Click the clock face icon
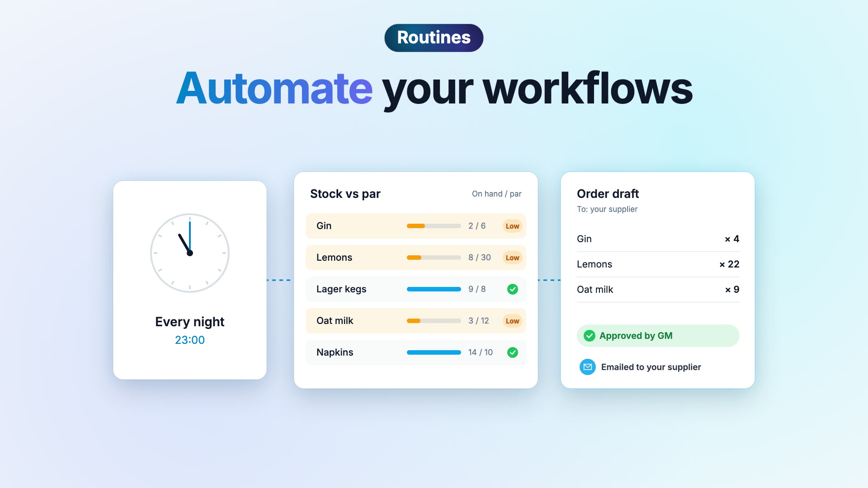Screen dimensions: 868x488 point(190,253)
